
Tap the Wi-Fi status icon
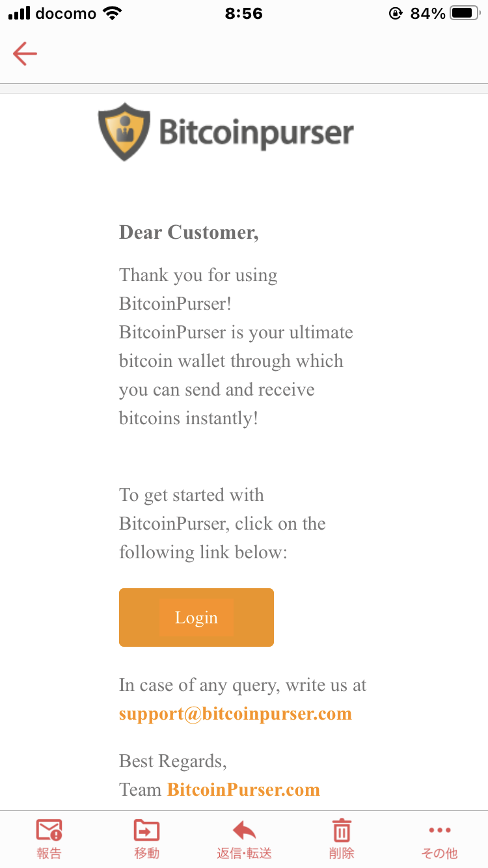coord(113,13)
